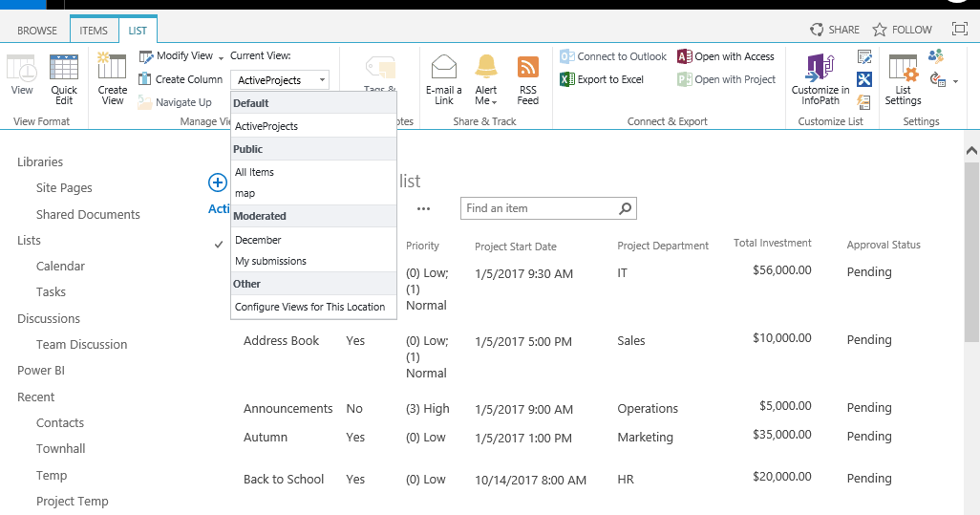Switch to the LIST ribbon tab
The width and height of the screenshot is (980, 515).
tap(138, 30)
